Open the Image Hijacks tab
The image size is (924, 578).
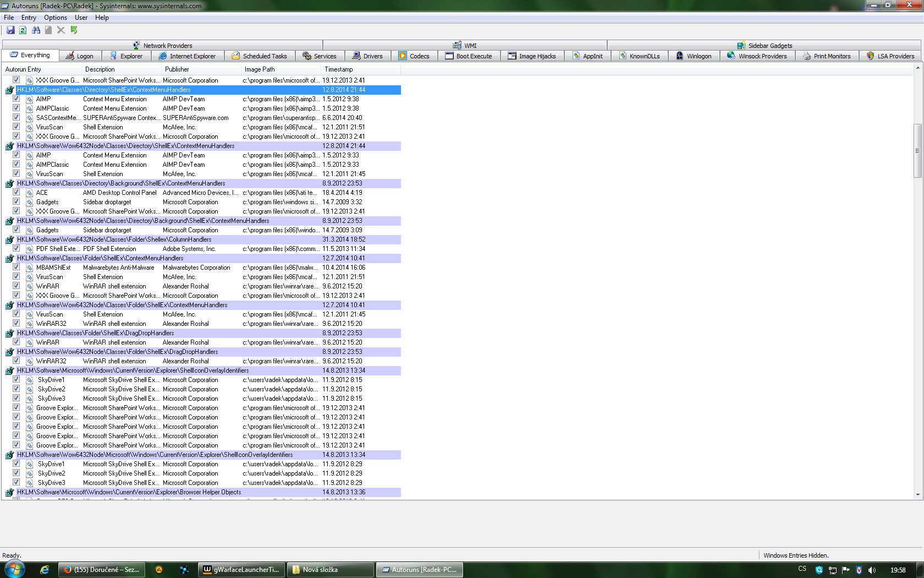[x=532, y=56]
